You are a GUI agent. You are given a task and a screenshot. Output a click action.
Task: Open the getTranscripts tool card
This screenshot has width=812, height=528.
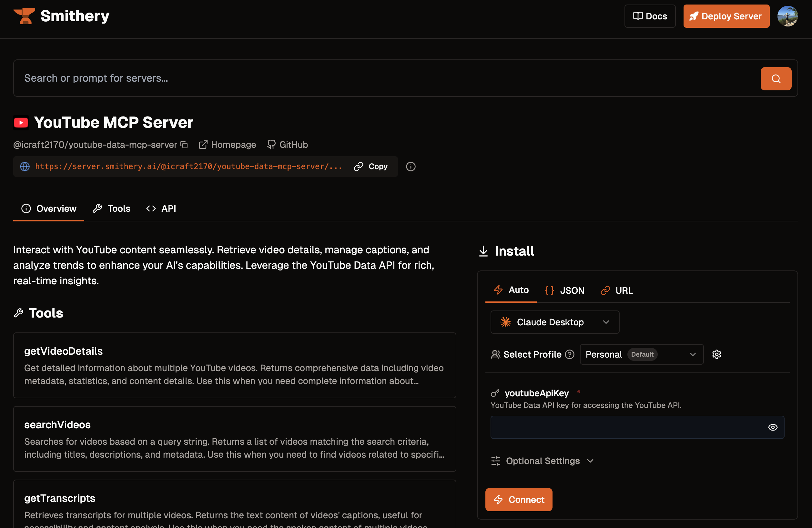pos(235,504)
